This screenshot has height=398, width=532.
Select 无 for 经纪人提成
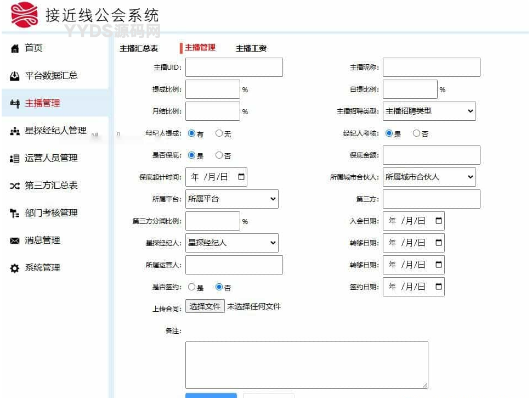pos(219,133)
